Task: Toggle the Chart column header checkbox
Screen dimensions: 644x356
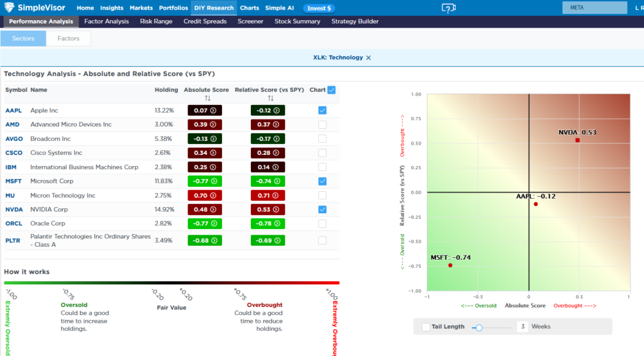Action: pyautogui.click(x=331, y=90)
